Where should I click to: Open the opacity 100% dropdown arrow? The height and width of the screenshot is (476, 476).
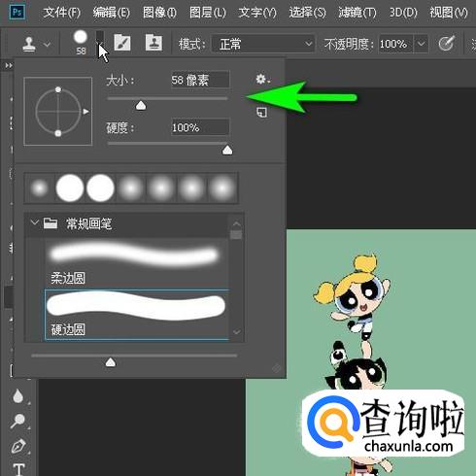pos(421,44)
